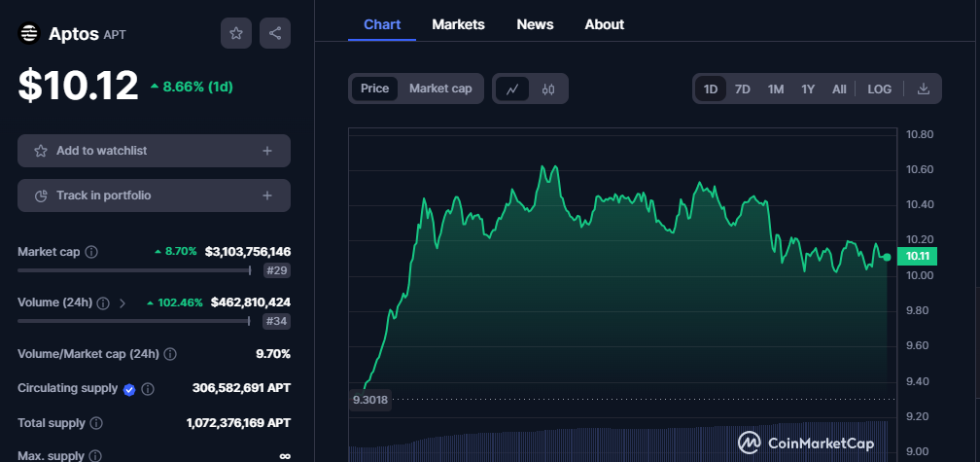
Task: Show info about Max. supply
Action: click(x=95, y=456)
